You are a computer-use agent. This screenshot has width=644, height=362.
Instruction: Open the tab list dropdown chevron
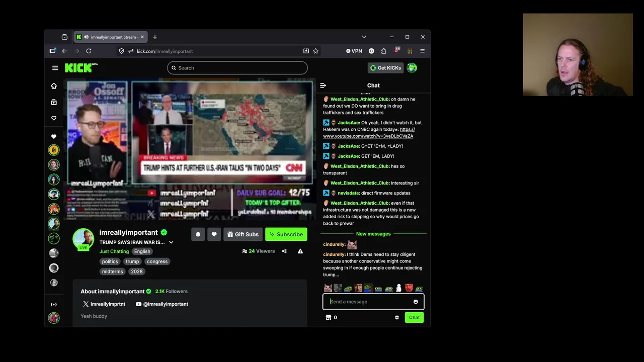[364, 37]
